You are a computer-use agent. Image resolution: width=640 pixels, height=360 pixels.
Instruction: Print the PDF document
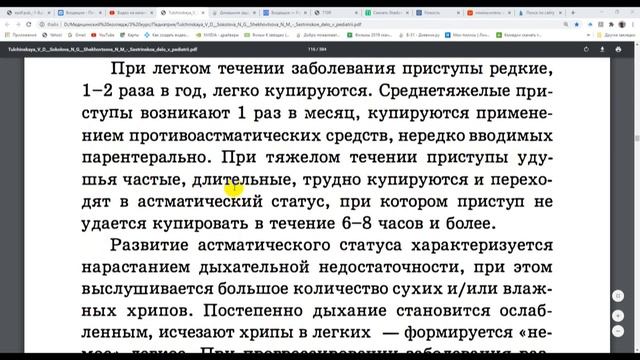pos(618,49)
